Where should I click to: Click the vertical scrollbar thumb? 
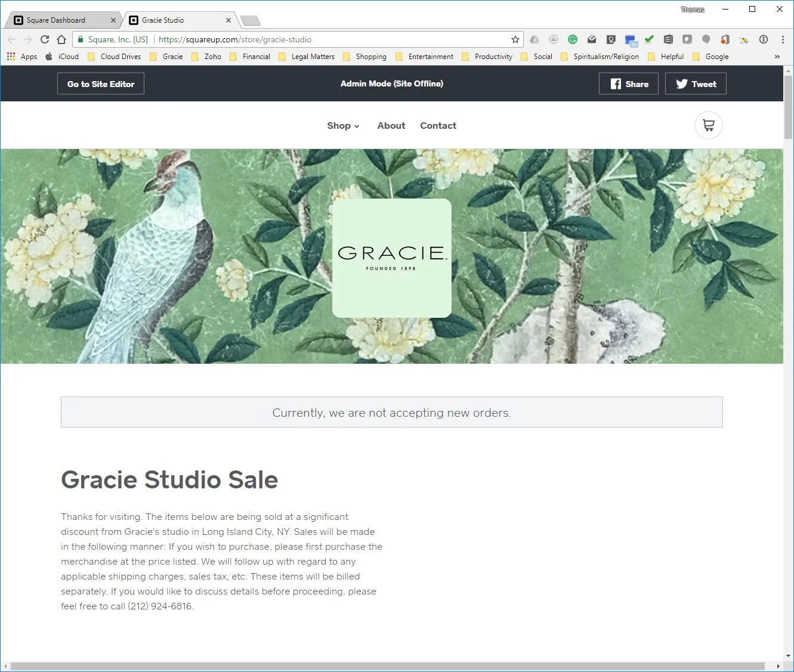pyautogui.click(x=789, y=107)
